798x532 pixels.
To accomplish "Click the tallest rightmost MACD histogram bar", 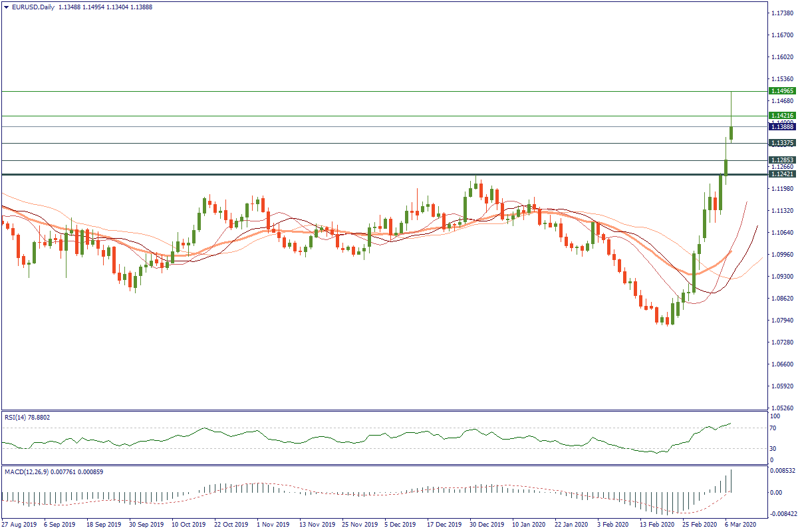I will pyautogui.click(x=731, y=481).
